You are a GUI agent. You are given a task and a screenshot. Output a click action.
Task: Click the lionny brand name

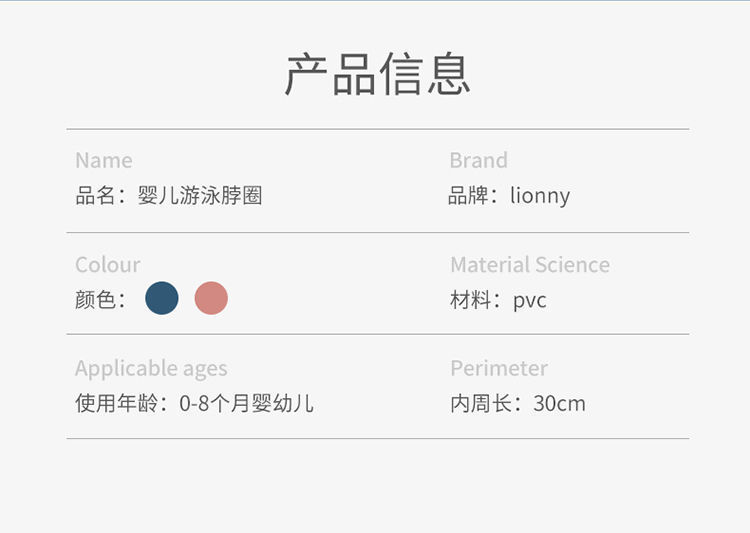point(540,195)
